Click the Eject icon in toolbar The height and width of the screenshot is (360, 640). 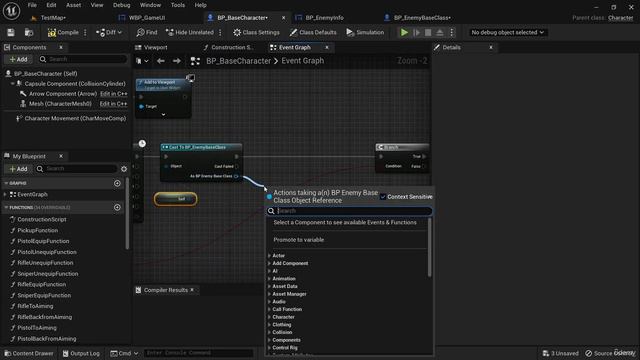click(440, 32)
